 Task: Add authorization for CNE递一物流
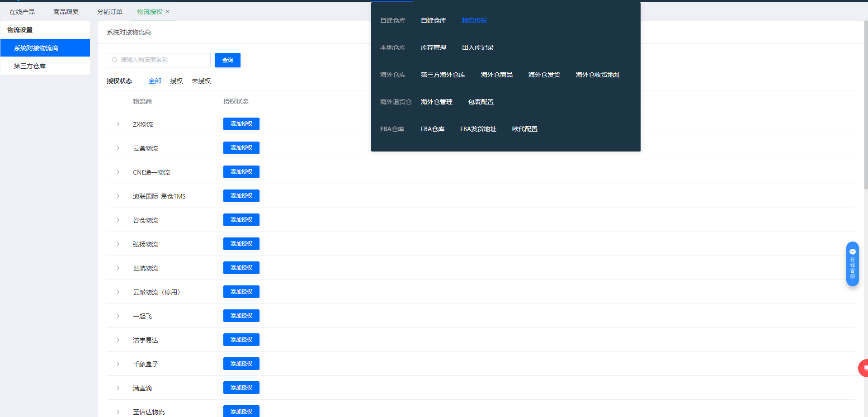(241, 172)
